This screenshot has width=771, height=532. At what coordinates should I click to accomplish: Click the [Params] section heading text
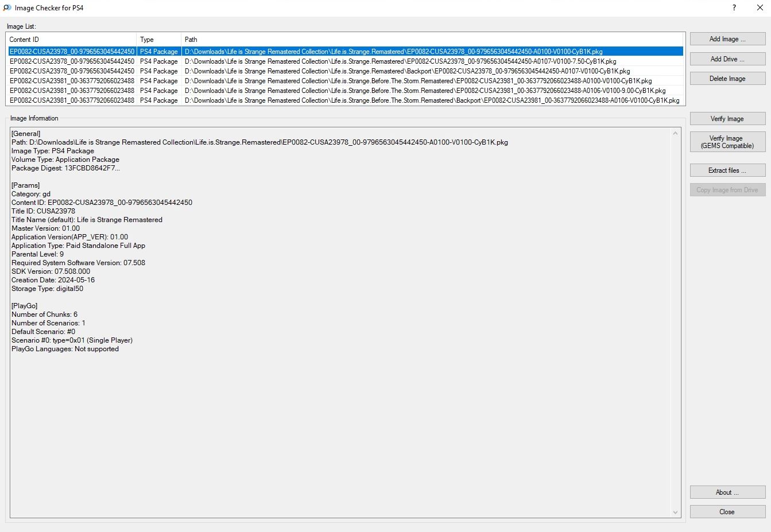coord(26,185)
